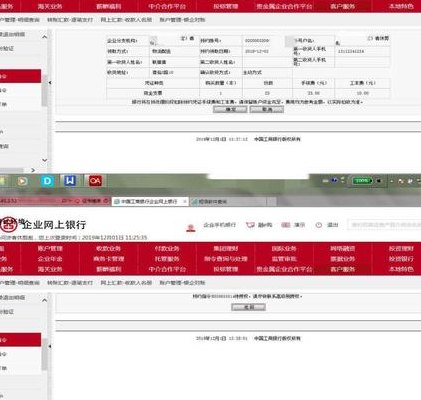Open 国际业务 menu in lower page
The height and width of the screenshot is (400, 421).
[284, 248]
